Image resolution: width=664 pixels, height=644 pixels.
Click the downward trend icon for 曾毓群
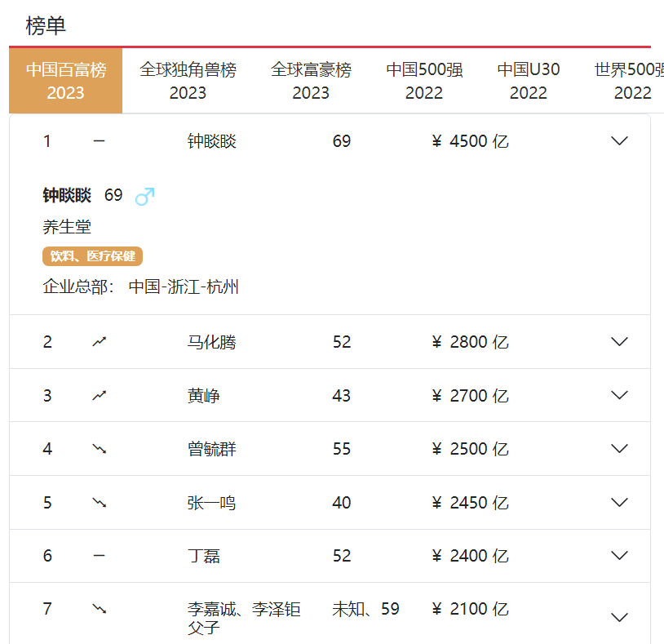pyautogui.click(x=100, y=449)
